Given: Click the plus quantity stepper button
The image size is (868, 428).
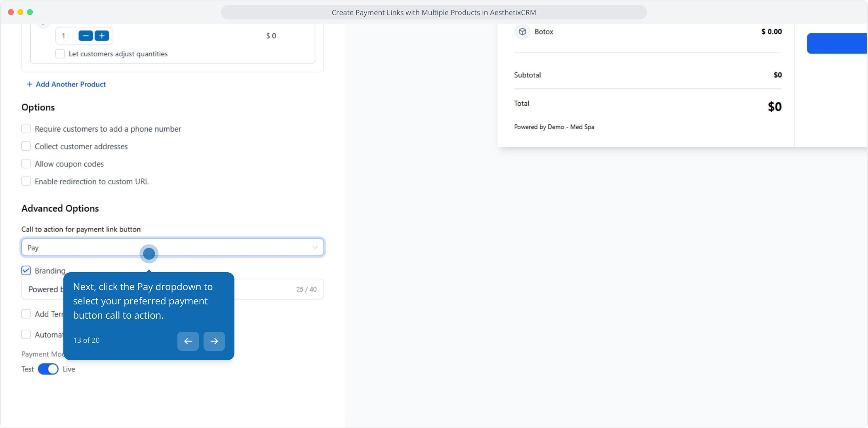Looking at the screenshot, I should (102, 36).
